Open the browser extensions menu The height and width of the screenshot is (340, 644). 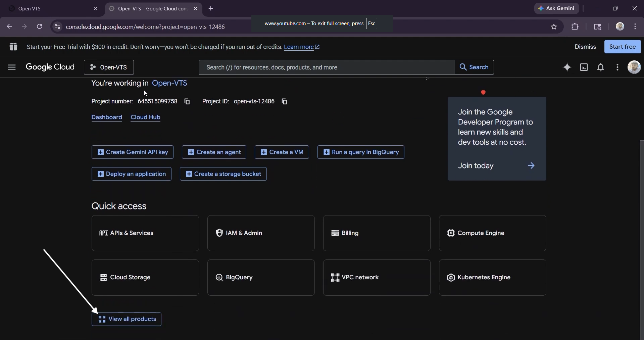575,27
